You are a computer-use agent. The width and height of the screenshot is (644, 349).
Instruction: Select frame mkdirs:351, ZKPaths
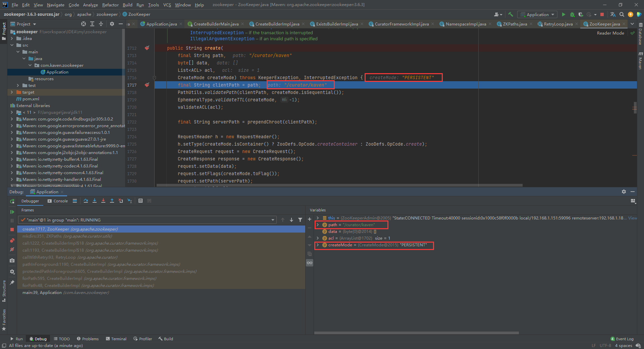click(161, 236)
